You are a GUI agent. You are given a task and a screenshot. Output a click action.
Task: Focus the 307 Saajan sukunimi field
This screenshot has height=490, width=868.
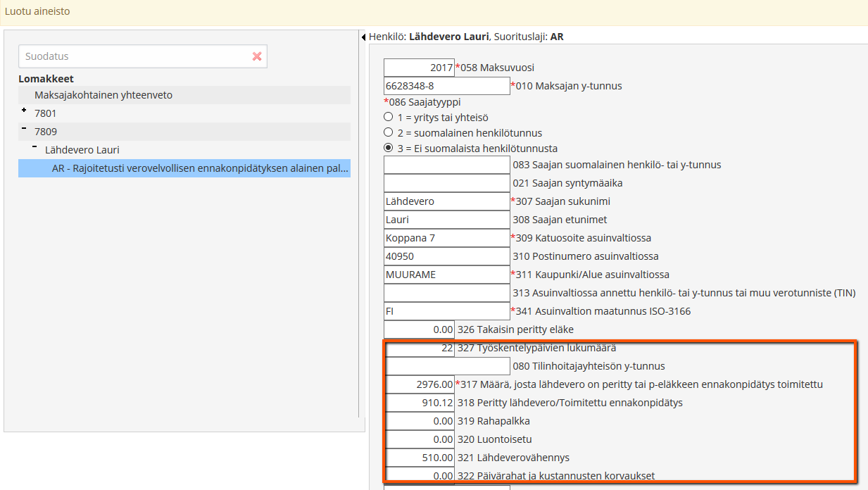pyautogui.click(x=446, y=201)
